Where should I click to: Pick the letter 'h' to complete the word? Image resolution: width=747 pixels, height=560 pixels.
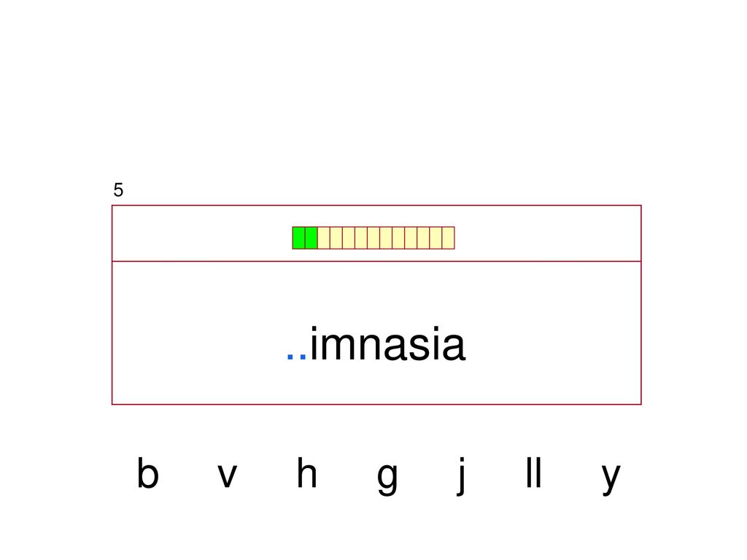coord(307,472)
